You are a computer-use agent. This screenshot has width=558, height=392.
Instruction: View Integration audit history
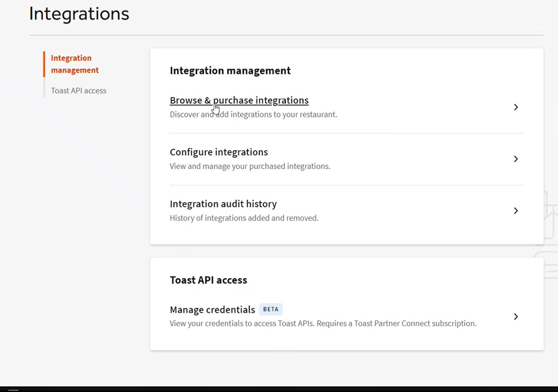(x=223, y=204)
